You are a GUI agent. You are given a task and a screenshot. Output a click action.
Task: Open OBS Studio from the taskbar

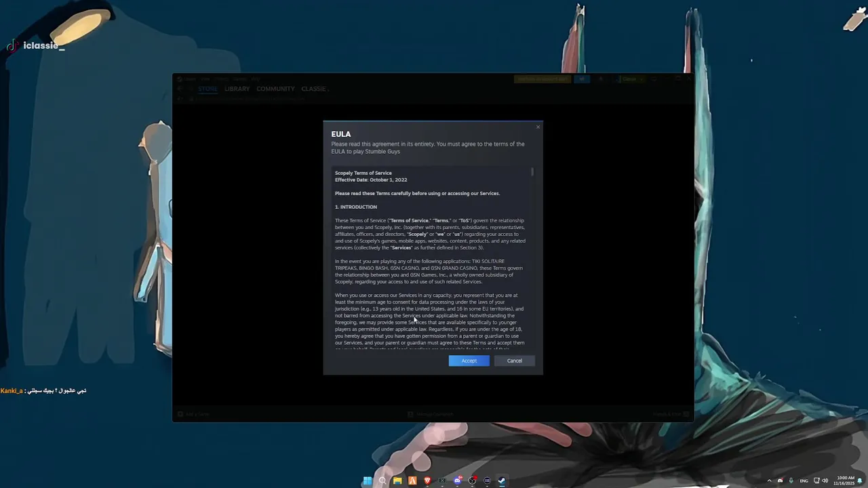click(x=473, y=481)
